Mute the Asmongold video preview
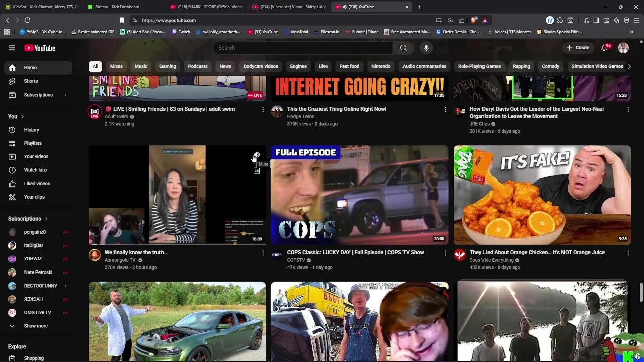This screenshot has height=362, width=644. pos(256,155)
